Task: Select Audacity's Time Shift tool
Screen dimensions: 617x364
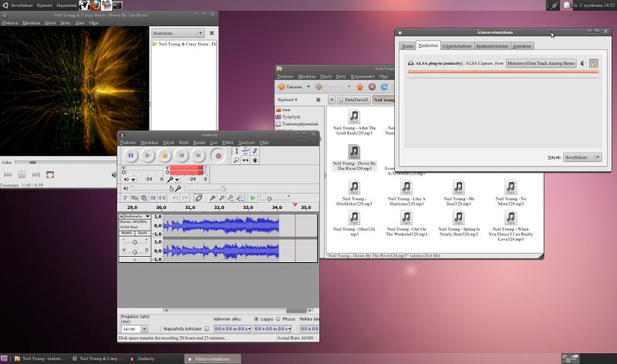Action: (245, 160)
